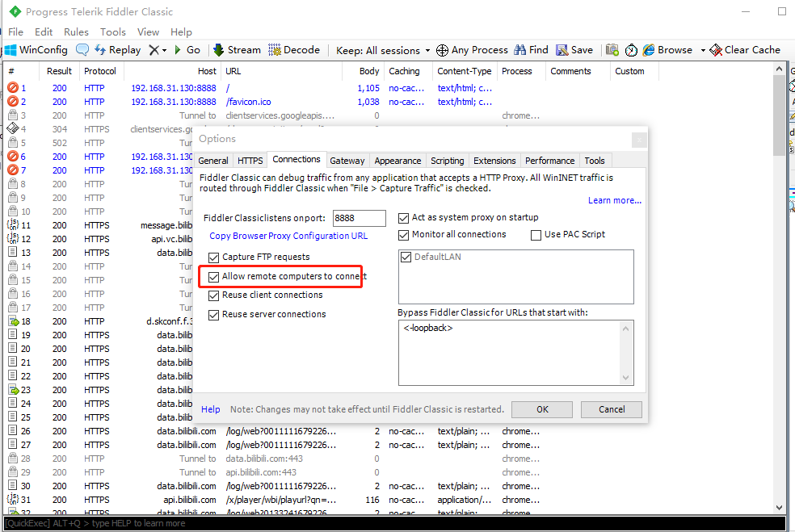Screen dimensions: 795x532
Task: Click the lock icon of session 28
Action: click(13, 458)
